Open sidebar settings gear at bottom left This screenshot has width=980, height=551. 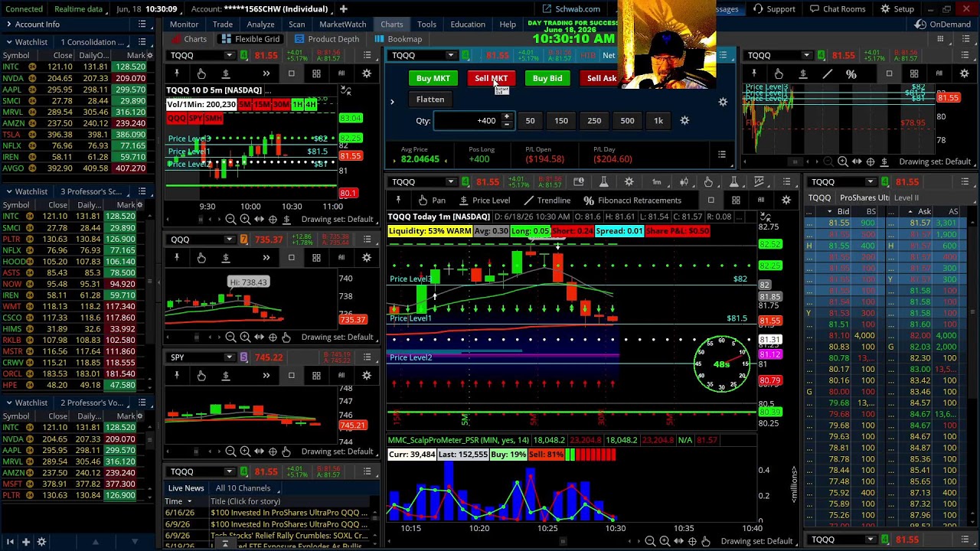pos(41,542)
